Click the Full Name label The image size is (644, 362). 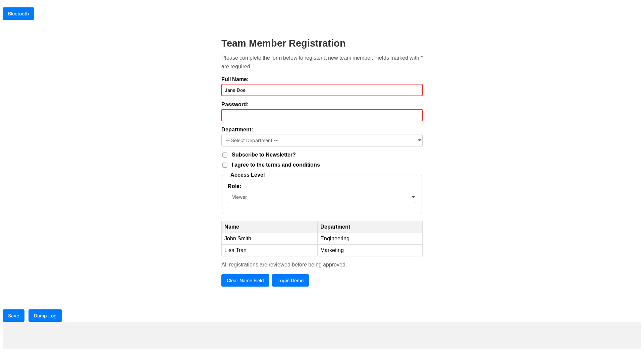(x=235, y=79)
